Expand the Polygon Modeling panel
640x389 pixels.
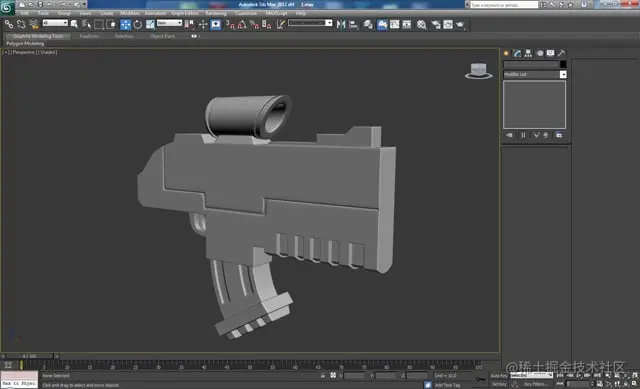(25, 43)
